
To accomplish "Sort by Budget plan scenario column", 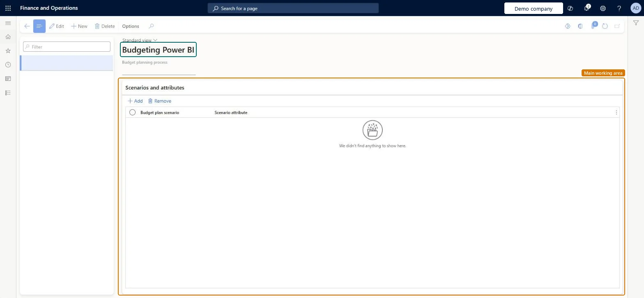I will (x=160, y=112).
